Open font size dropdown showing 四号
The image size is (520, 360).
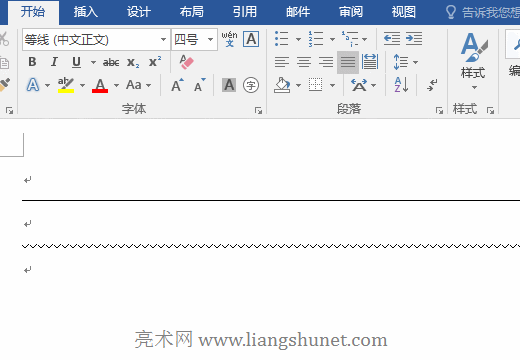[210, 39]
